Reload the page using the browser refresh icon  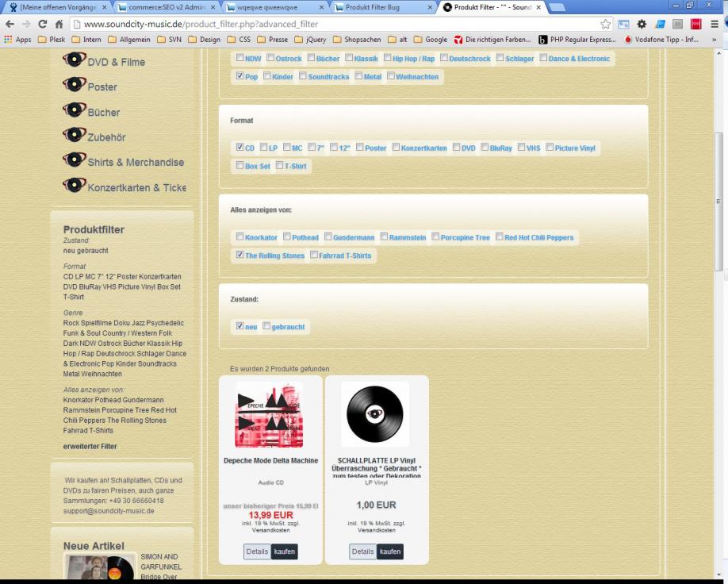click(x=41, y=25)
